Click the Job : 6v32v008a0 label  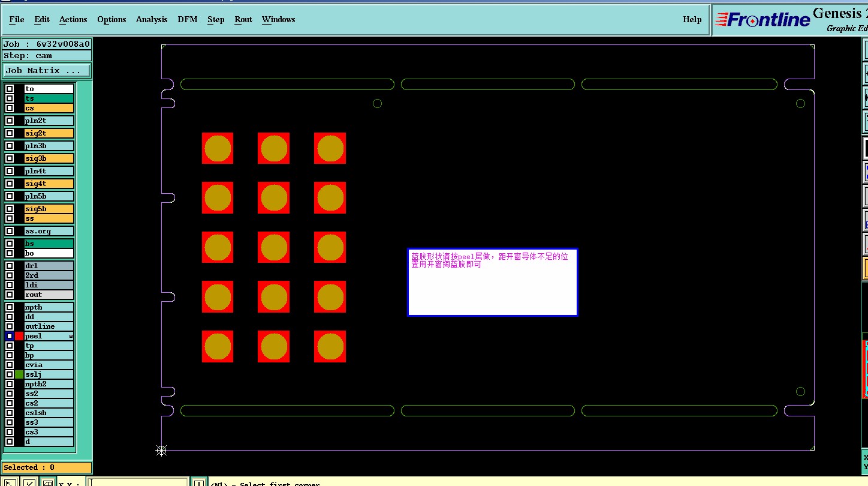point(47,44)
